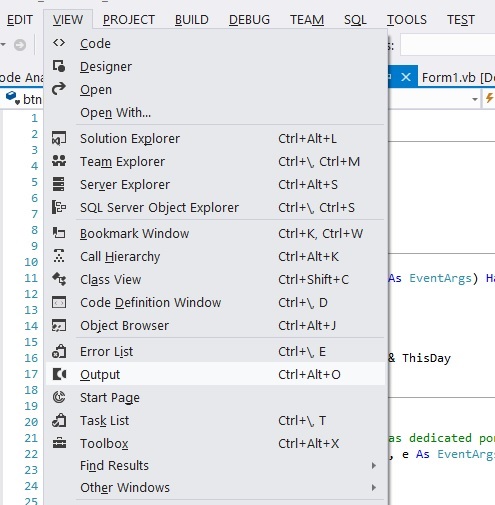The width and height of the screenshot is (495, 505).
Task: Click the Bookmark Window icon
Action: coord(59,233)
